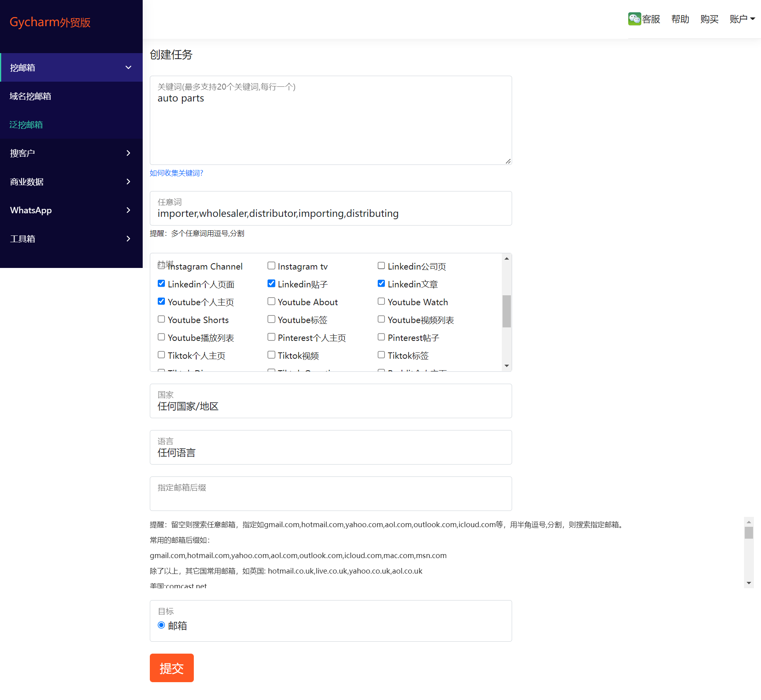The image size is (761, 700).
Task: Check the Tiktok个人主页 checkbox
Action: pos(161,355)
